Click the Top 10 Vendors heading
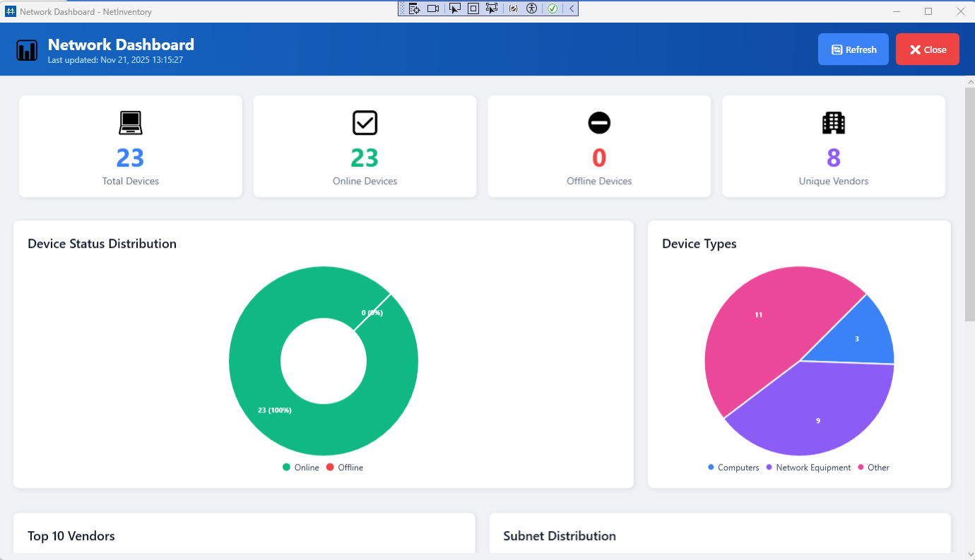975x560 pixels. tap(71, 536)
